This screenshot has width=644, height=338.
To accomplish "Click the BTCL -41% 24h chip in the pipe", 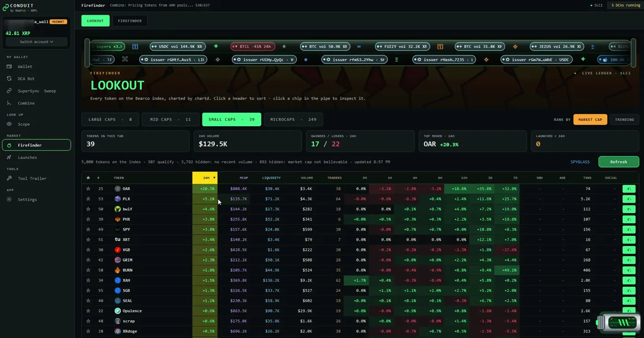I will coord(253,47).
